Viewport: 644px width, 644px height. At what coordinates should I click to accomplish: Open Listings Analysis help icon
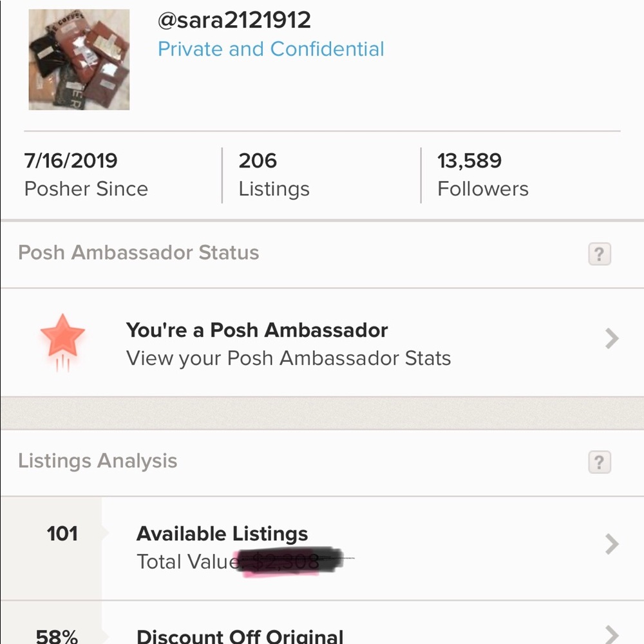600,462
